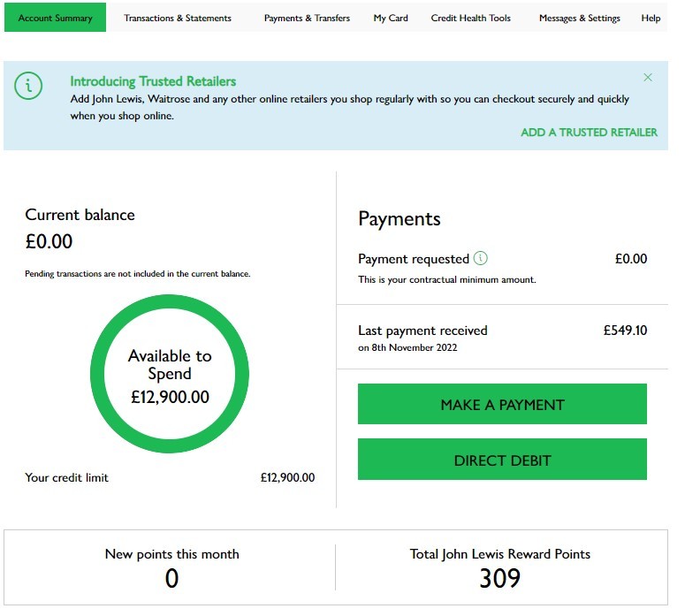Click the 'on 8th November 2022' date
The height and width of the screenshot is (616, 685).
[407, 347]
